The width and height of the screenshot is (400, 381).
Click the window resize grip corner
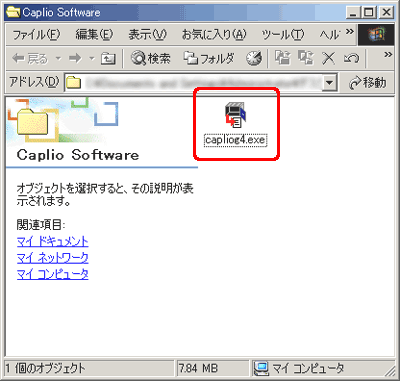[389, 370]
